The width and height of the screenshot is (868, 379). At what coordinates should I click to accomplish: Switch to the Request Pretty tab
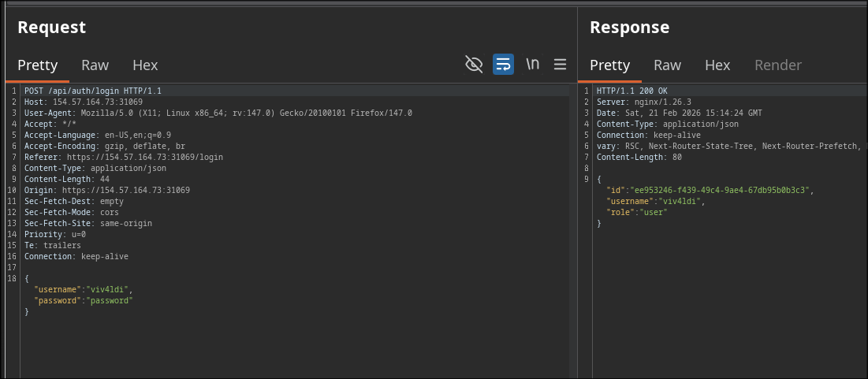[x=38, y=65]
